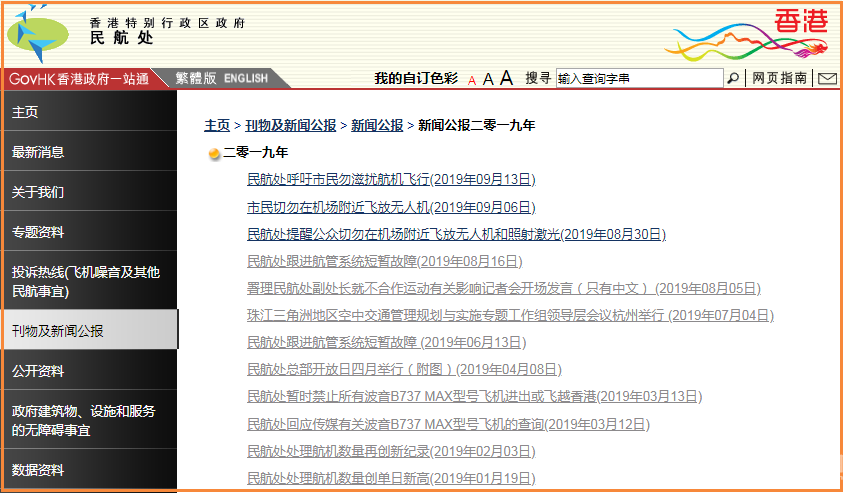Click the search magnifier icon

point(733,78)
